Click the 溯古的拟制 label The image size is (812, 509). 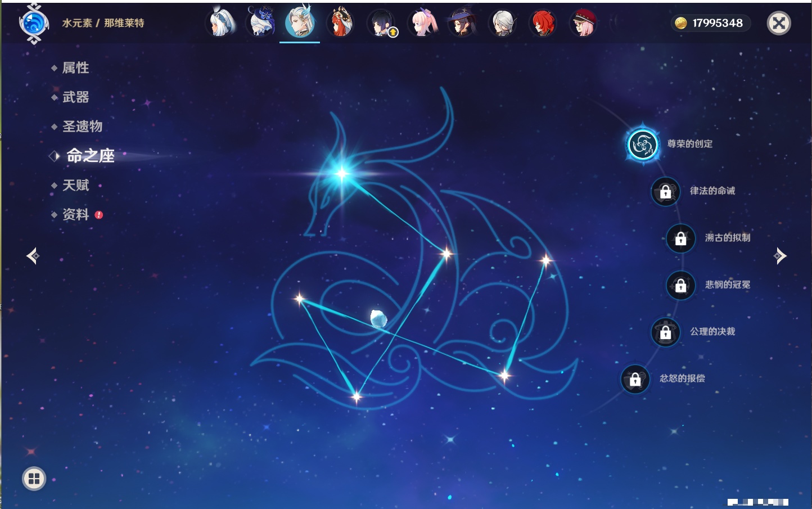[x=728, y=237]
